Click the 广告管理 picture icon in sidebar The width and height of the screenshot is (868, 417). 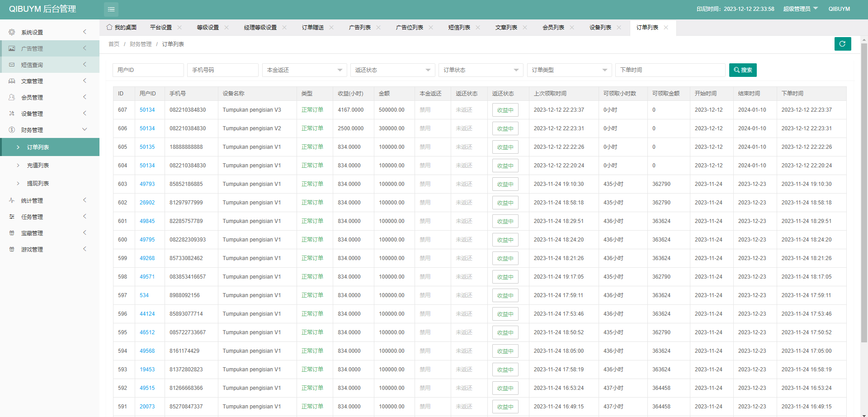point(12,48)
